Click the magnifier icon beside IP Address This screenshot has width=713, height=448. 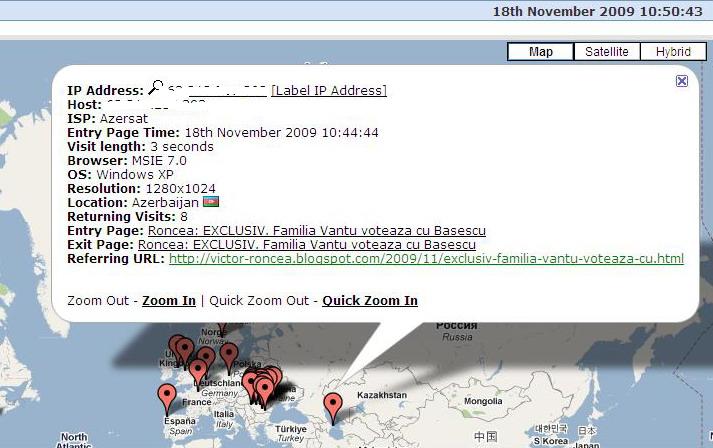(156, 87)
